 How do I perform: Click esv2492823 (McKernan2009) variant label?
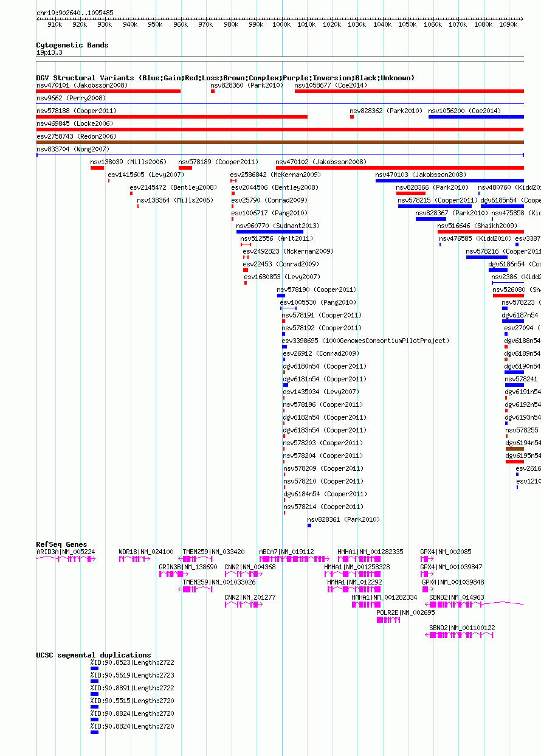[x=289, y=251]
